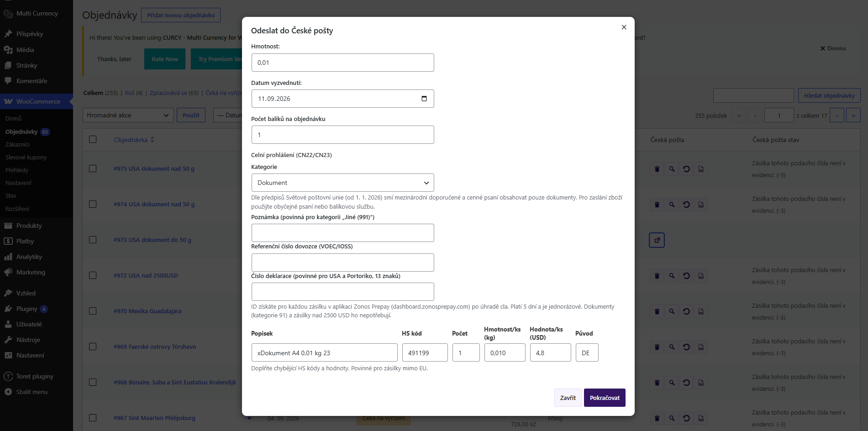Click the refresh icon for order #974
This screenshot has height=431, width=868.
pos(686,205)
